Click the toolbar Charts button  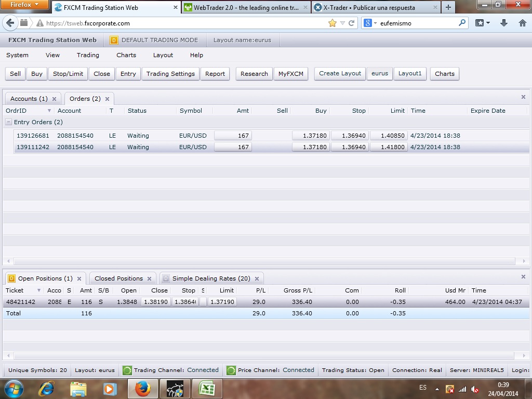445,74
